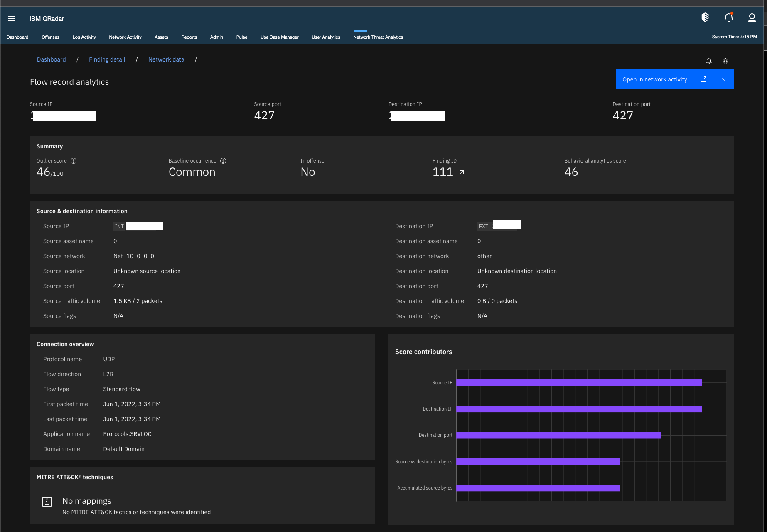
Task: Click the INT tag beside Source IP
Action: [119, 227]
